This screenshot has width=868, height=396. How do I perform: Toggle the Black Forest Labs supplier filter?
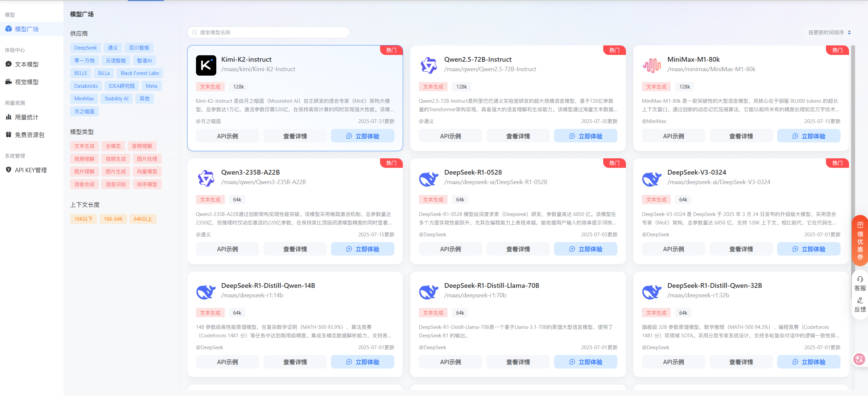pos(140,73)
